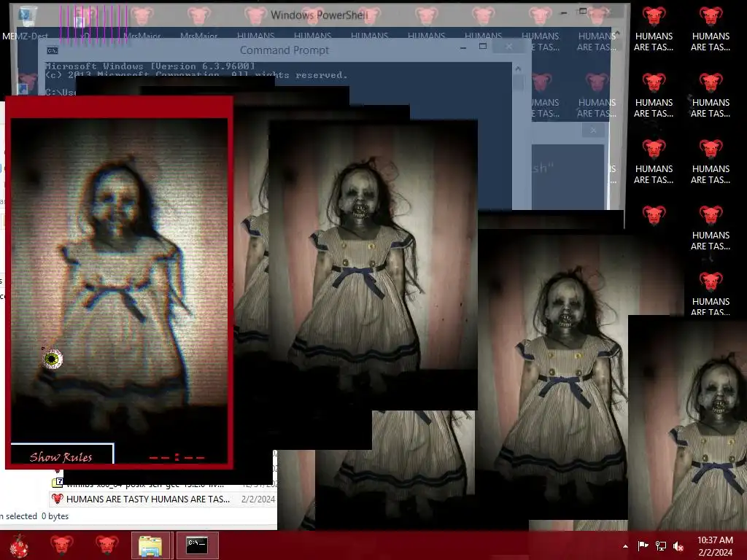The height and width of the screenshot is (560, 747).
Task: Click the doll picture popup overlapping Command Prompt
Action: click(x=373, y=265)
